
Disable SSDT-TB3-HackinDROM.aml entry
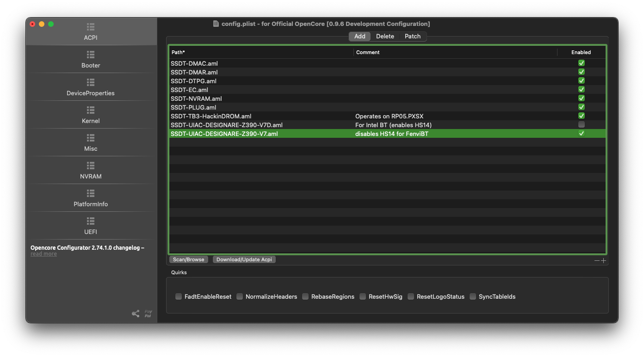point(582,116)
